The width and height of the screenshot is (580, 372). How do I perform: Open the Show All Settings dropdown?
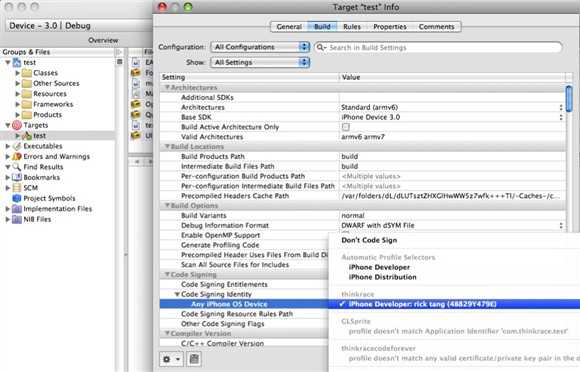point(260,62)
